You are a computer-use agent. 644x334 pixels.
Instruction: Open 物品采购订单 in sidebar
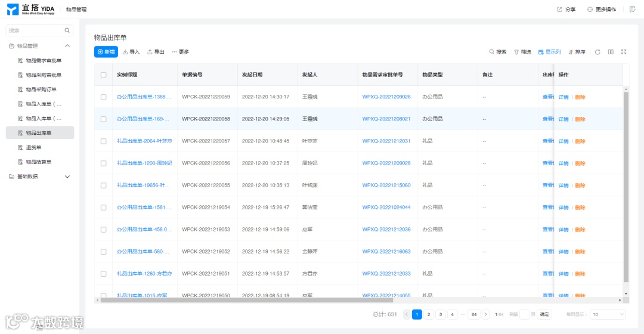click(40, 89)
